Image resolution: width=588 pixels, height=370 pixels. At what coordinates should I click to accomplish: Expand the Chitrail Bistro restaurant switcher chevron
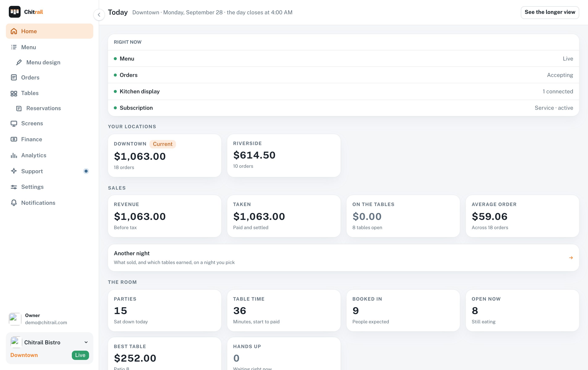pos(86,342)
